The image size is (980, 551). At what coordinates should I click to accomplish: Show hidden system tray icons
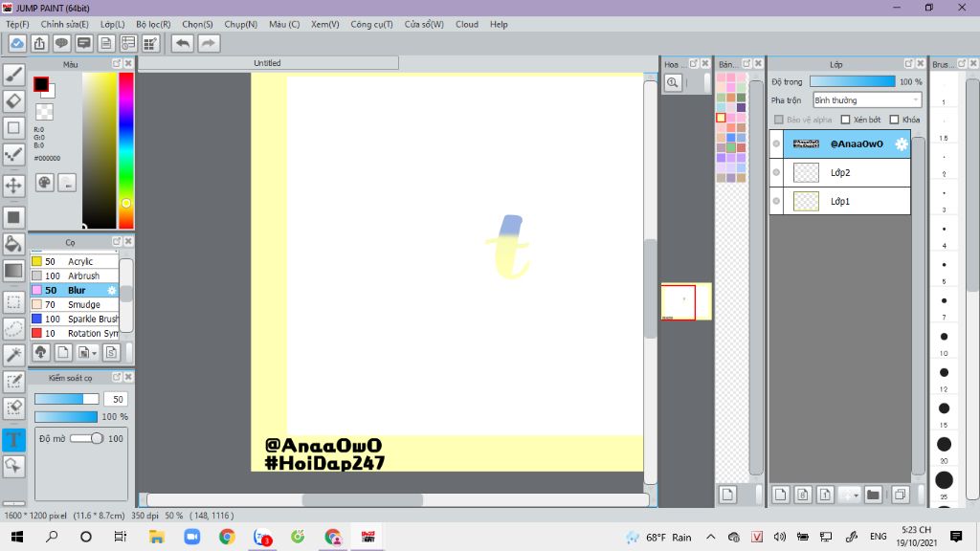tap(711, 537)
